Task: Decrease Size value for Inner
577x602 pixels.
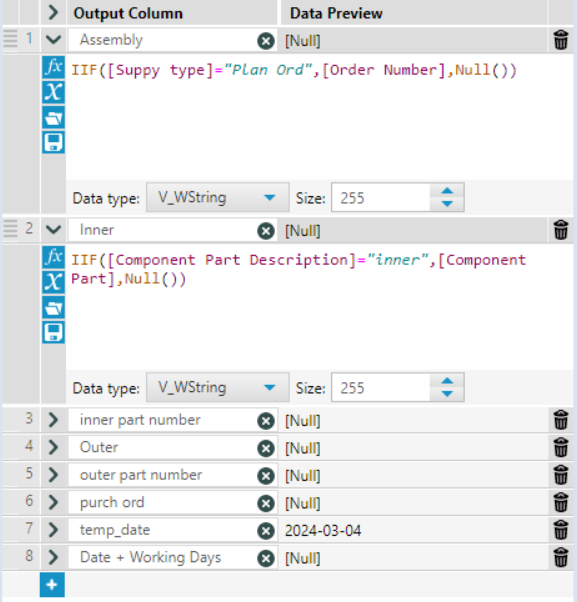Action: pyautogui.click(x=447, y=394)
